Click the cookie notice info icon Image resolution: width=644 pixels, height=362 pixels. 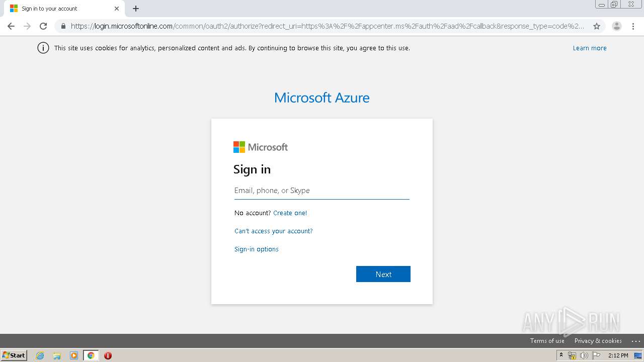pyautogui.click(x=43, y=48)
